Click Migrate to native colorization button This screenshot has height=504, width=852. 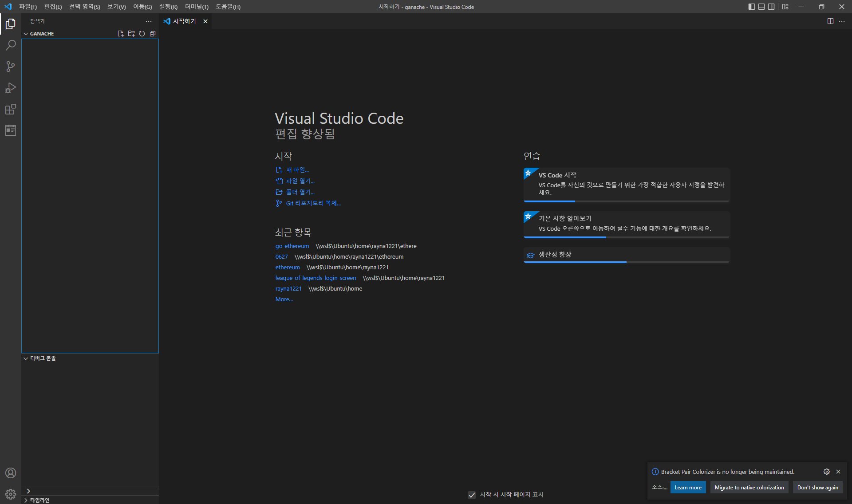coord(749,488)
